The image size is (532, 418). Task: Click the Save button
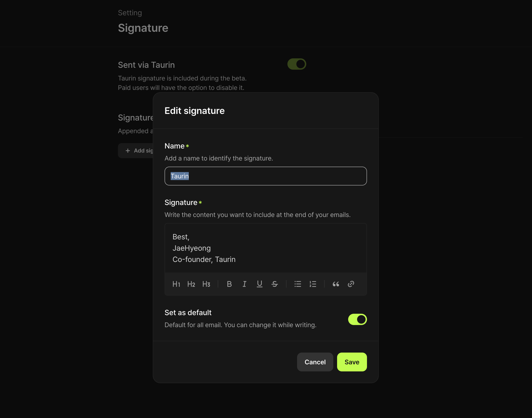352,362
